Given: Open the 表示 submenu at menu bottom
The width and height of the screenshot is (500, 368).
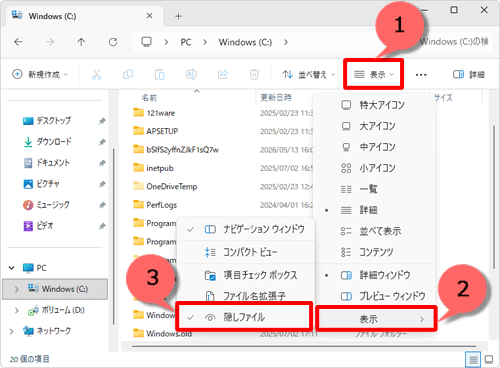Looking at the screenshot, I should point(376,319).
